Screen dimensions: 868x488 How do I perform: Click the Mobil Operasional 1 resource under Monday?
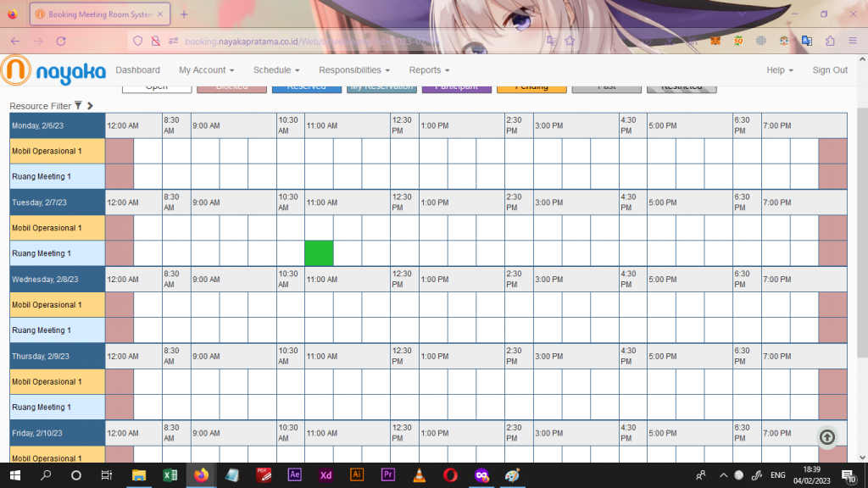(47, 151)
